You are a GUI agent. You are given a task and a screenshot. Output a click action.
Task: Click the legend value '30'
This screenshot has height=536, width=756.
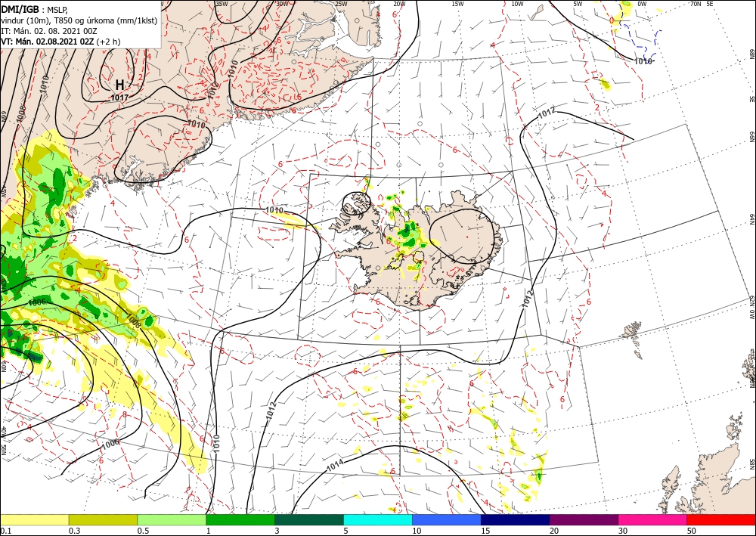[623, 531]
